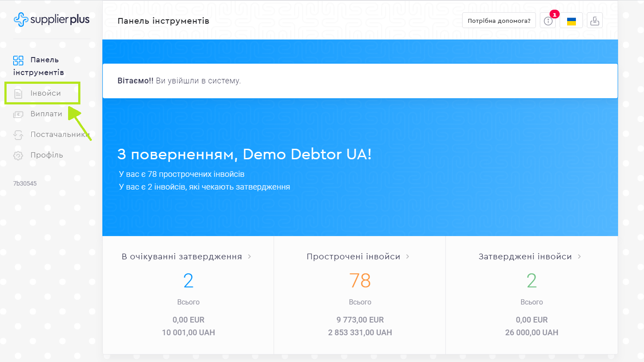This screenshot has width=644, height=362.
Task: Select "Постачальники" in the sidebar
Action: click(x=59, y=135)
